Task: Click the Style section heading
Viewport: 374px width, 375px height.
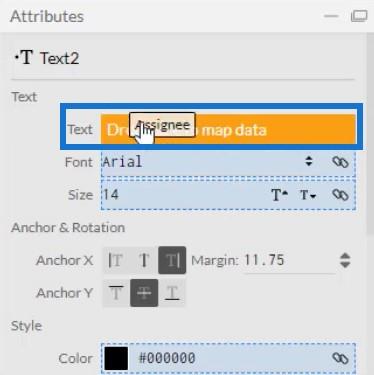Action: coord(26,326)
